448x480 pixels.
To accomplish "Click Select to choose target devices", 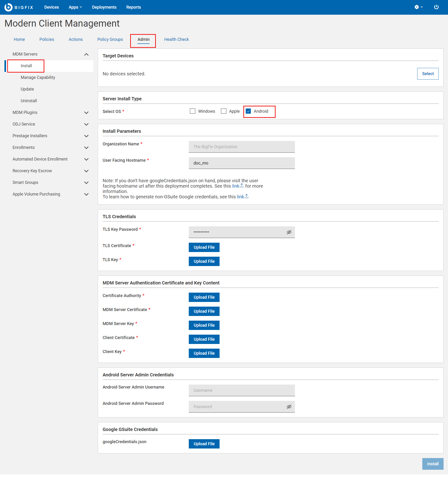I will point(427,74).
